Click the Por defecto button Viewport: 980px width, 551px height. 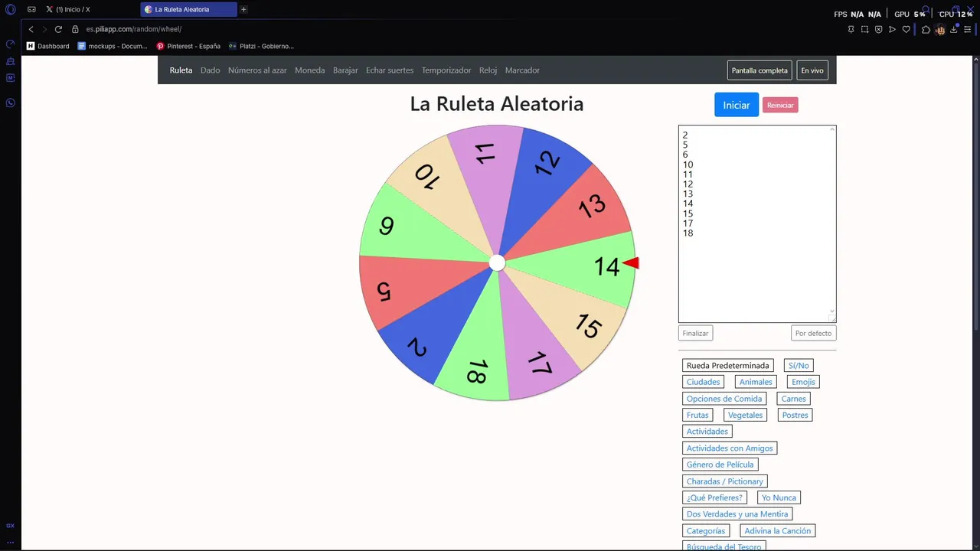tap(813, 333)
